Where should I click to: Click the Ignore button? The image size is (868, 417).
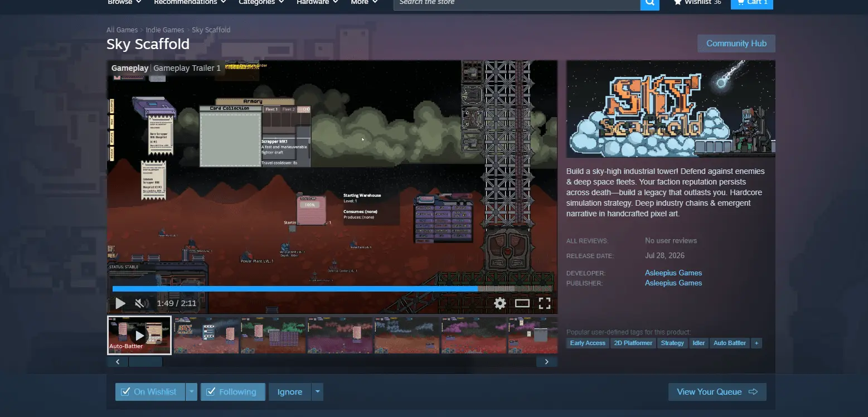tap(290, 392)
